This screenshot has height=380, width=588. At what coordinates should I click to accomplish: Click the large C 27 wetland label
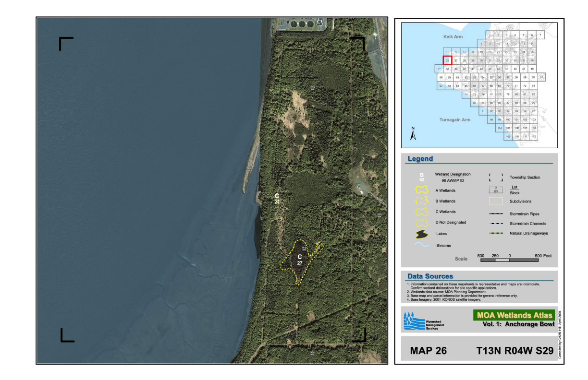click(x=299, y=260)
